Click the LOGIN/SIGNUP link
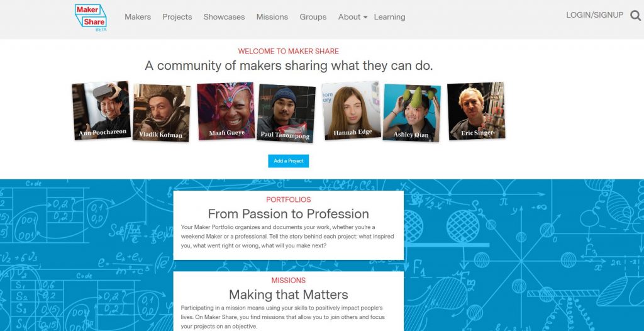Screen dimensions: 644x331 coord(595,15)
